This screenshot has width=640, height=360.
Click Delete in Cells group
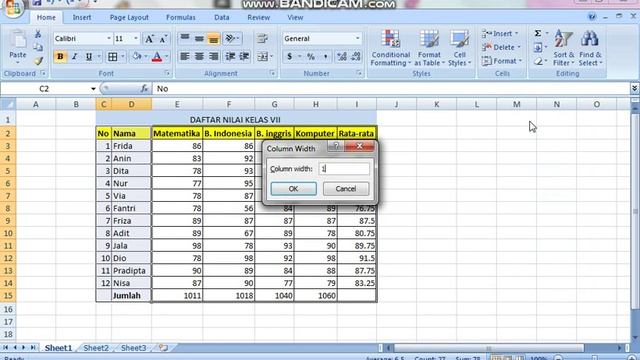[x=501, y=47]
